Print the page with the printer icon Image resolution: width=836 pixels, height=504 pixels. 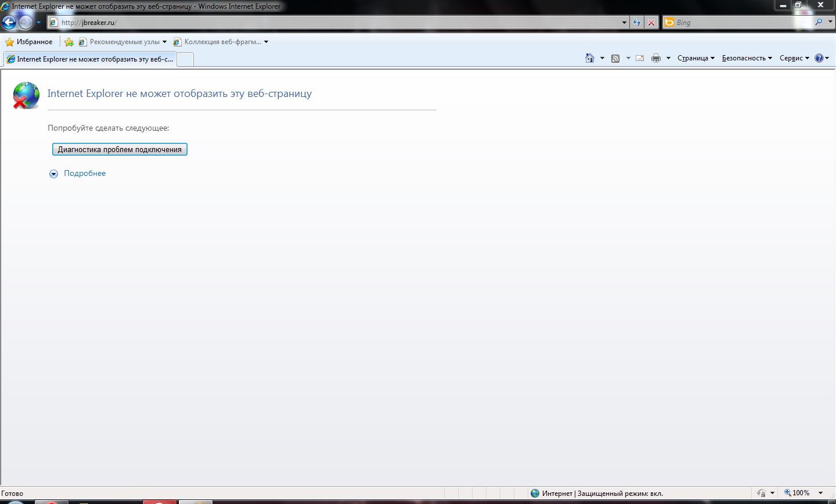tap(656, 58)
